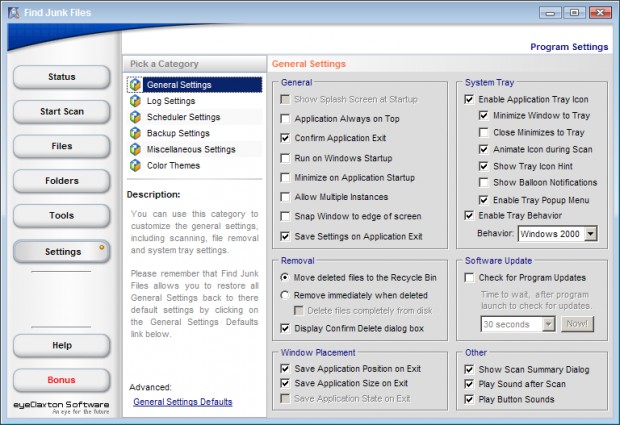Check Minimize on Application Startup
Viewport: 620px width, 425px height.
pos(285,178)
